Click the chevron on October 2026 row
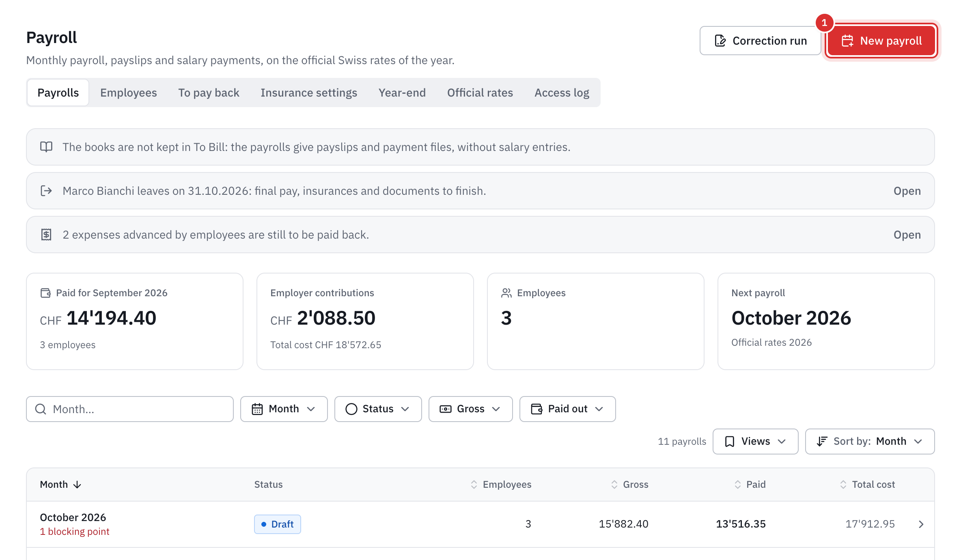The width and height of the screenshot is (961, 560). point(921,524)
